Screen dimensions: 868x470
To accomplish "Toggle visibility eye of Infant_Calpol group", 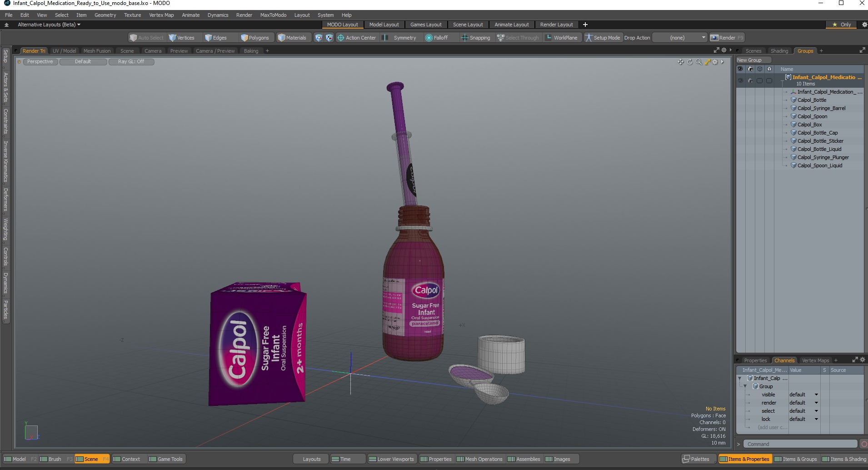I will coord(740,81).
